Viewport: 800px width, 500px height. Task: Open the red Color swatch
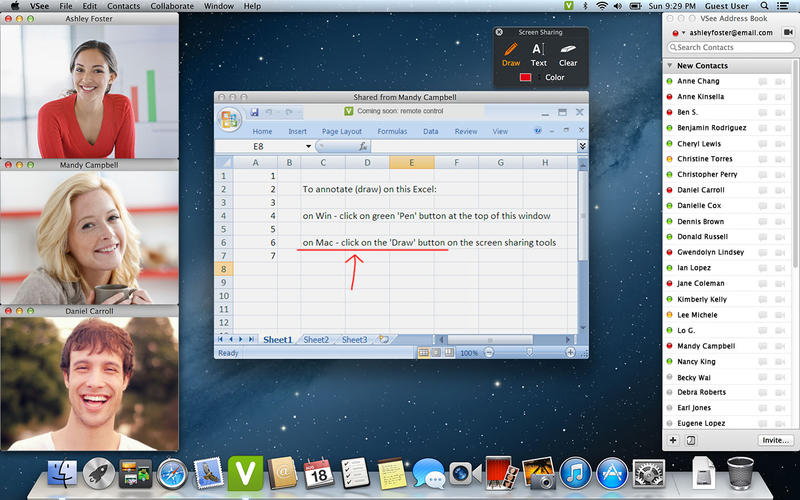pos(525,77)
